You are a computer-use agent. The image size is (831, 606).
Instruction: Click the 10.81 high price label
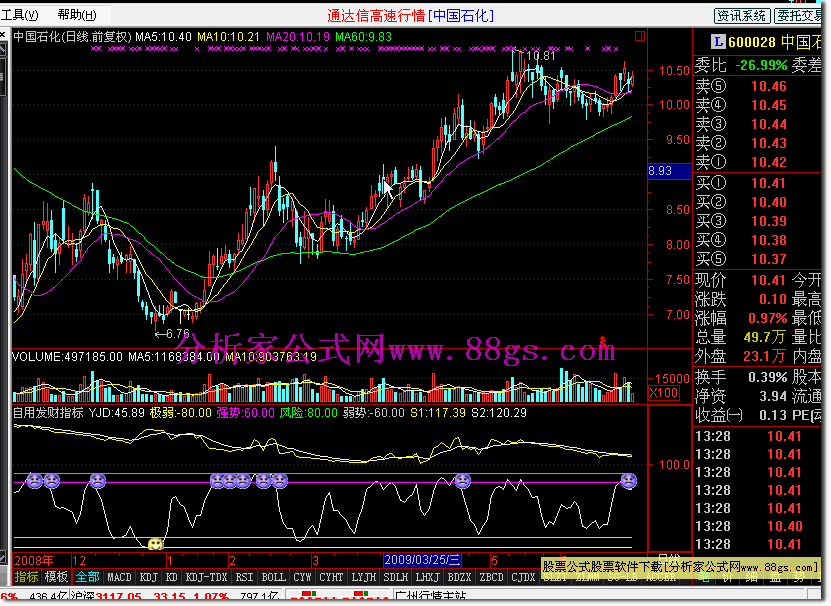pos(541,56)
